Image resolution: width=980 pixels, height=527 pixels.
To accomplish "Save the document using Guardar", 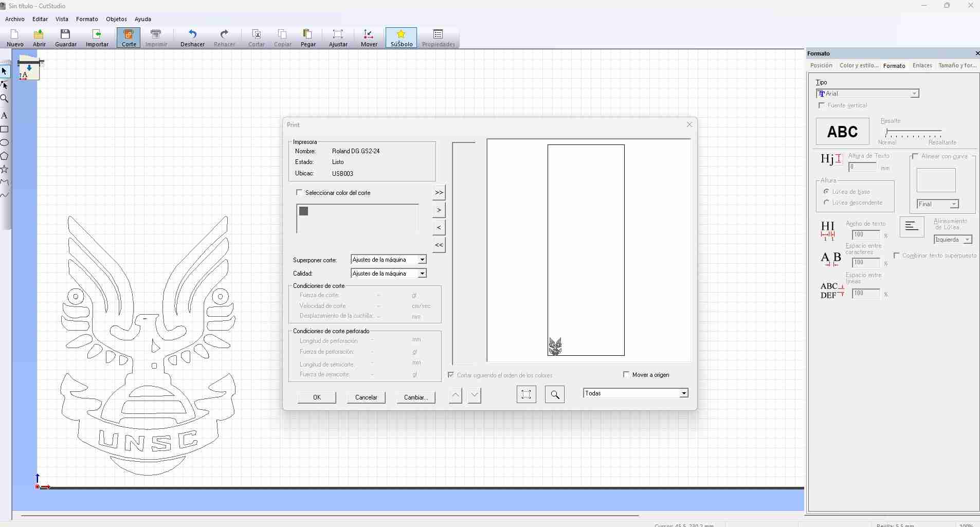I will click(x=66, y=38).
